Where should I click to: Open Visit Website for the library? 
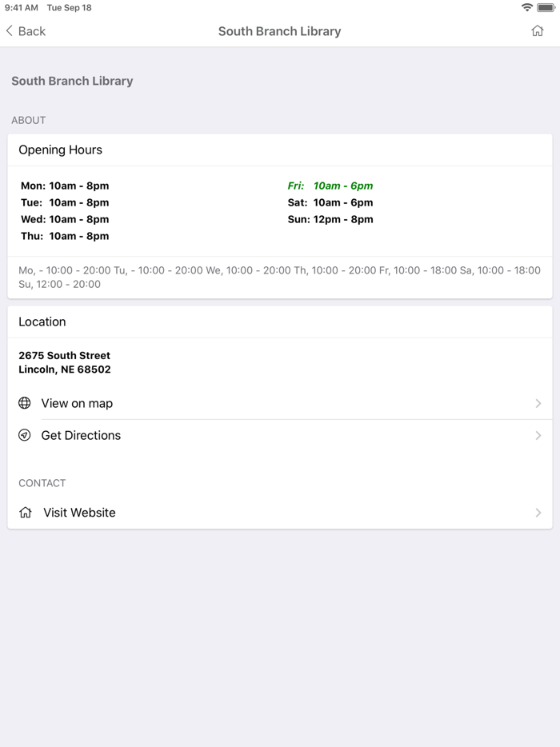(x=78, y=512)
